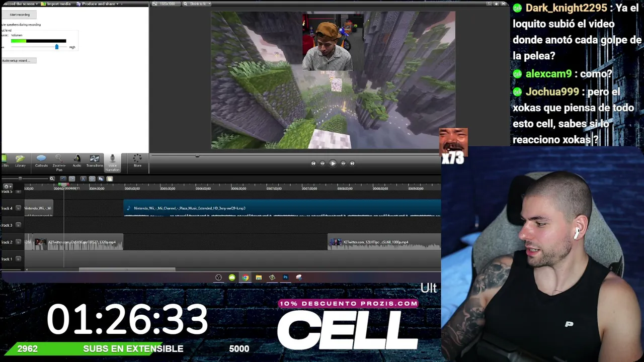The width and height of the screenshot is (644, 362).
Task: Click the green round app taskbar icon
Action: pos(232,278)
